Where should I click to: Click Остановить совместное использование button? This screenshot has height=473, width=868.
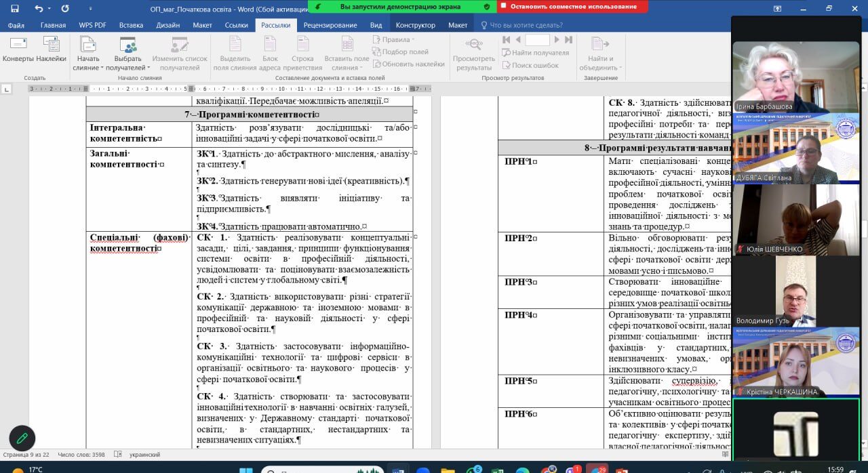click(x=572, y=7)
